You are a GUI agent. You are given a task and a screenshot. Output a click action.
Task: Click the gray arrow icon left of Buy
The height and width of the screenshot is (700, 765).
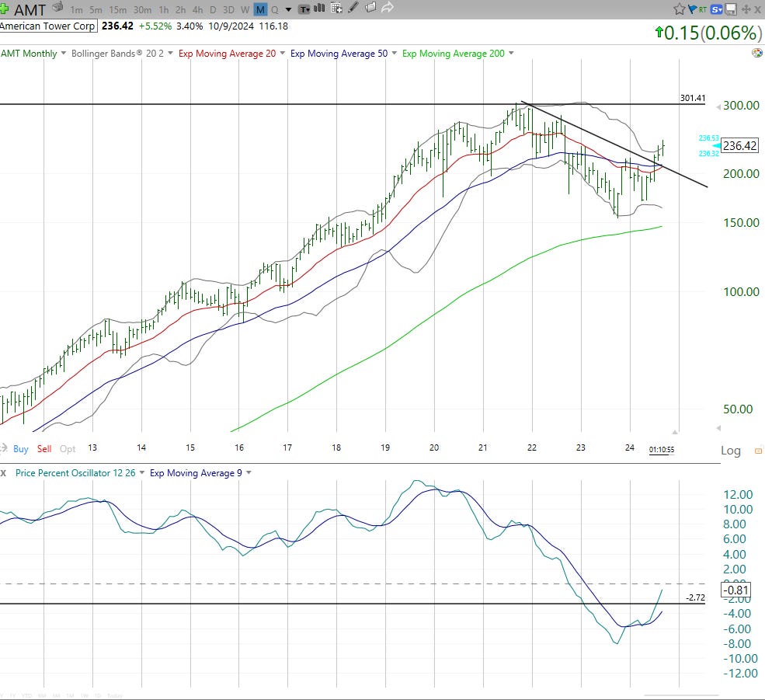[4, 448]
